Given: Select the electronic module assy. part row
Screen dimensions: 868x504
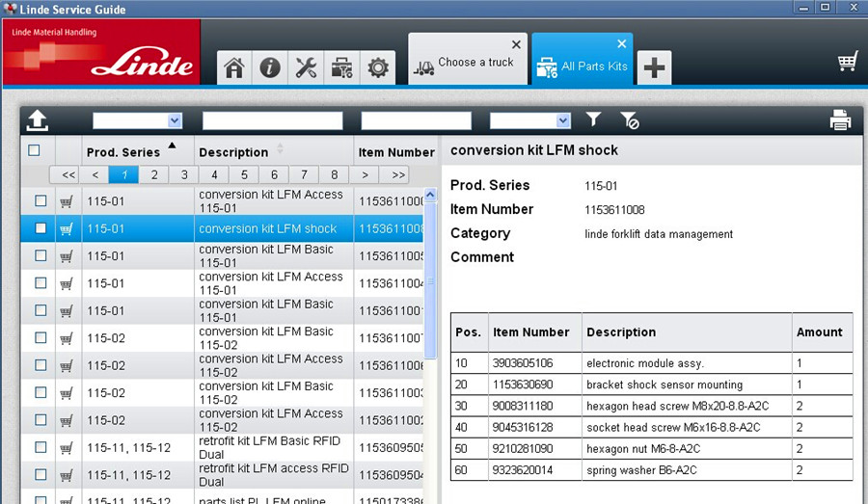Looking at the screenshot, I should point(652,363).
